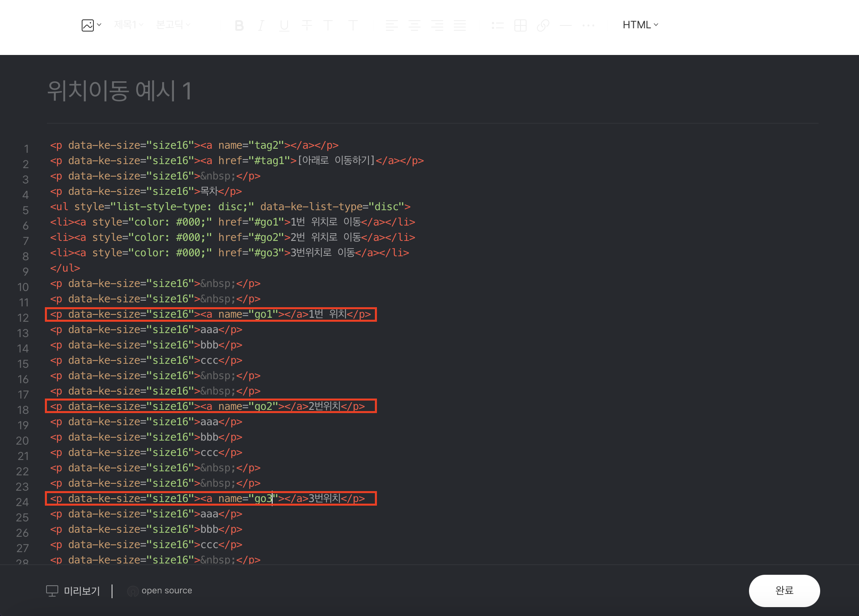
Task: Click the italic formatting icon
Action: 261,25
